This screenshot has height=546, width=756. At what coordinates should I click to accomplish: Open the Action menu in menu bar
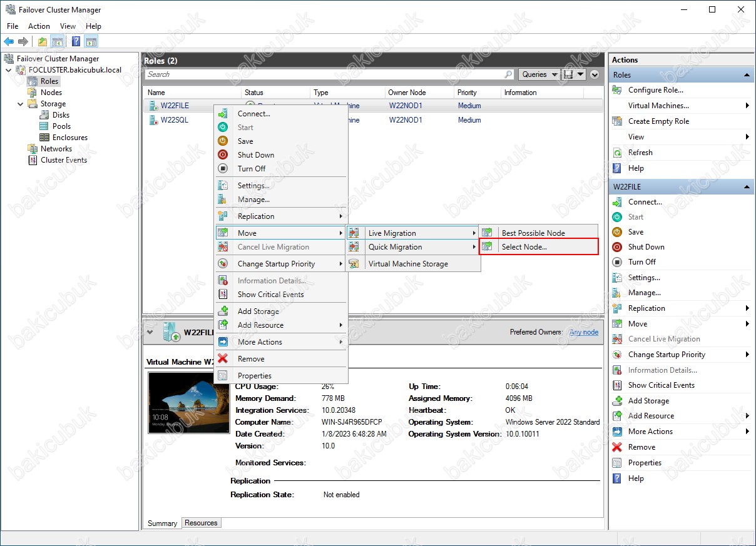(x=39, y=26)
